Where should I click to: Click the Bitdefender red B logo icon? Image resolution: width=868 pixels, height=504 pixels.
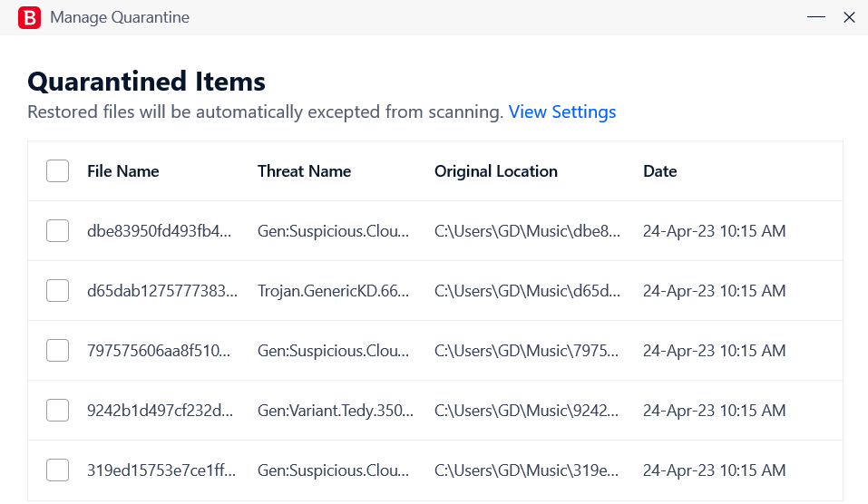[x=29, y=18]
